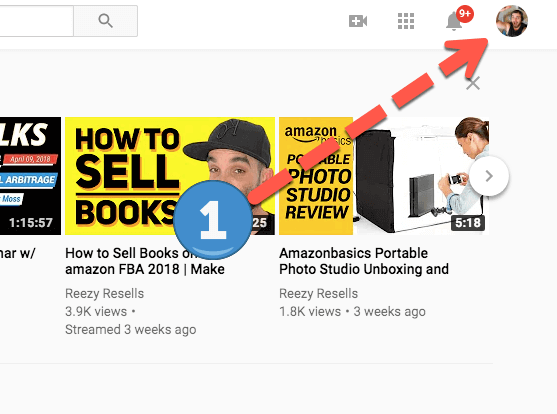This screenshot has height=414, width=557.
Task: Click the 1.8K views metadata text
Action: tap(310, 312)
